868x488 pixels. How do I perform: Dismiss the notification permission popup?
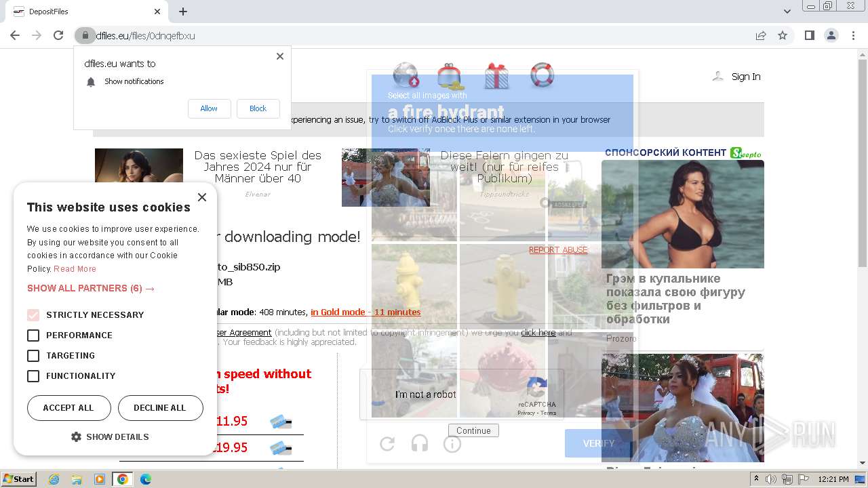point(280,56)
